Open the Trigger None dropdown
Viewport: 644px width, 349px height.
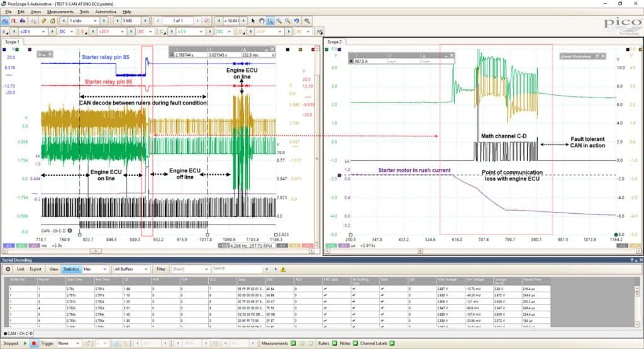69,343
